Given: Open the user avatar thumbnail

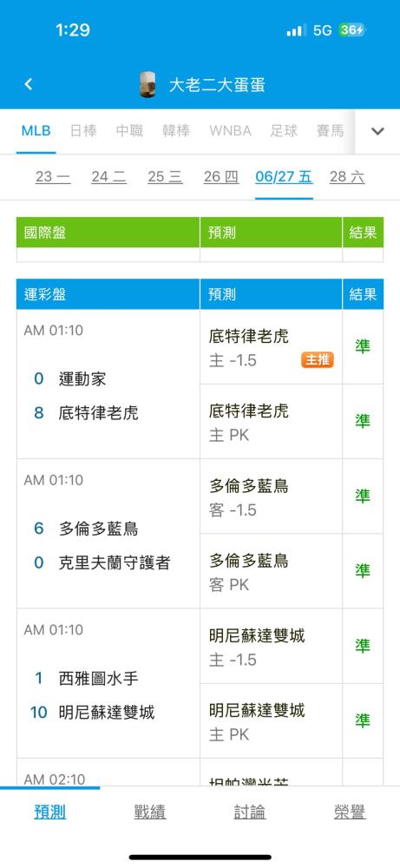Looking at the screenshot, I should pos(148,84).
